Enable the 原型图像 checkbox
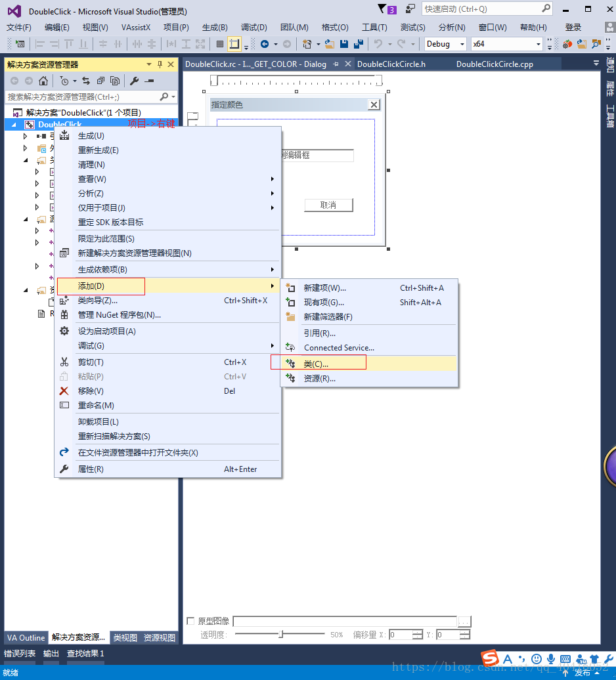This screenshot has height=680, width=616. pyautogui.click(x=190, y=621)
